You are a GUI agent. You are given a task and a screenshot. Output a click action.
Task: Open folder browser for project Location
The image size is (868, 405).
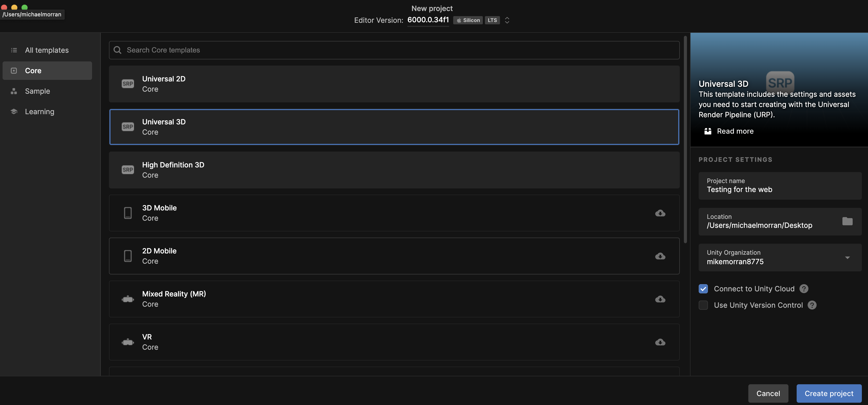(x=847, y=221)
